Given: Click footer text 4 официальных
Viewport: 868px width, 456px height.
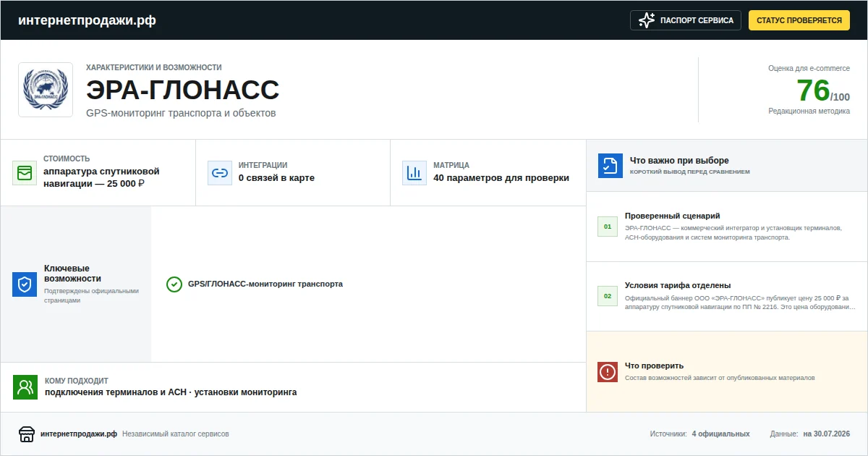Looking at the screenshot, I should coord(720,434).
